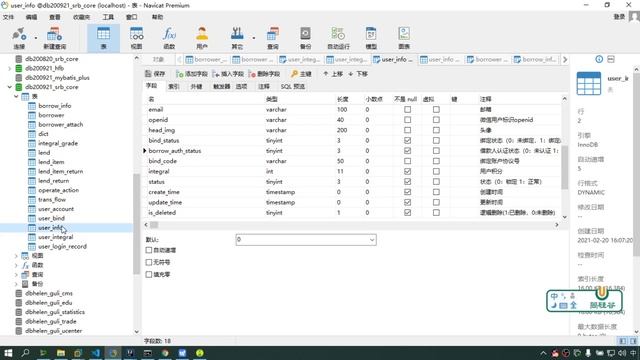Switch to the Triggers tab
Screen dimensions: 640x360
222,87
